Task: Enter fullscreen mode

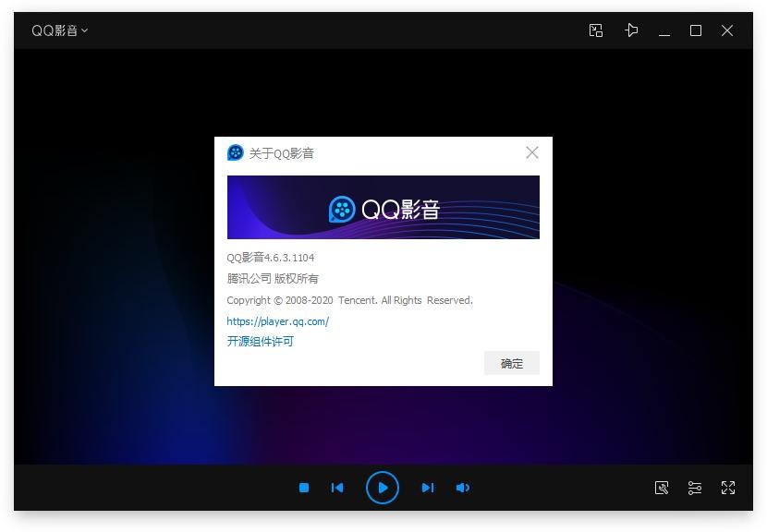Action: (x=728, y=488)
